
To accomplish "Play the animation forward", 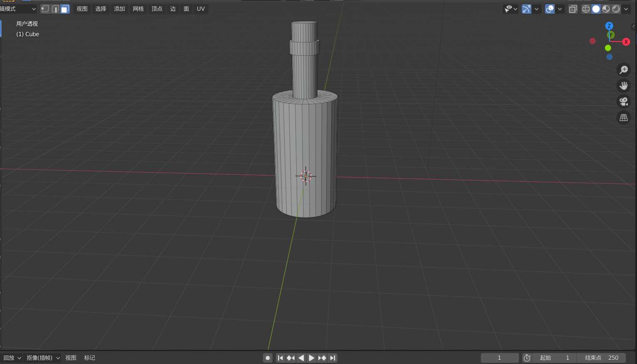I will click(x=312, y=358).
